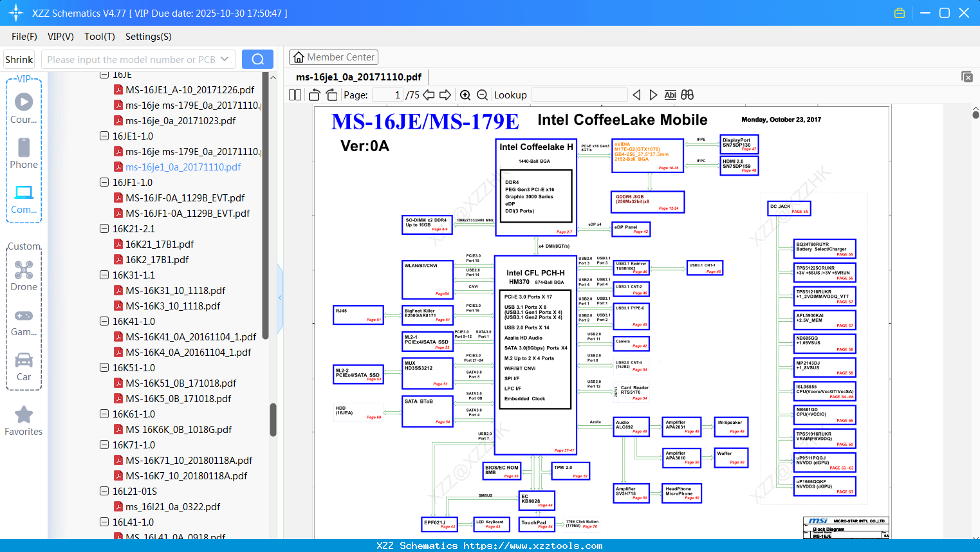Open the xzztools.com link in footer

tap(533, 546)
